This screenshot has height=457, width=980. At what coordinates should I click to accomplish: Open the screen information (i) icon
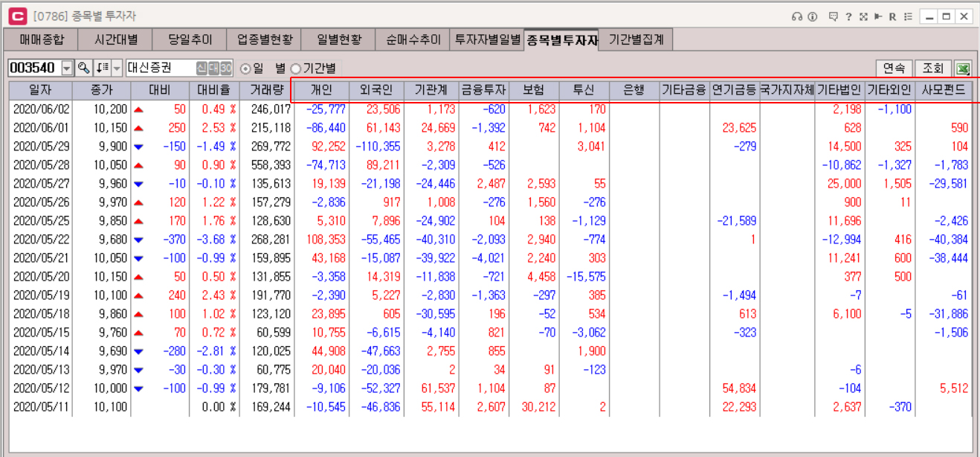812,16
